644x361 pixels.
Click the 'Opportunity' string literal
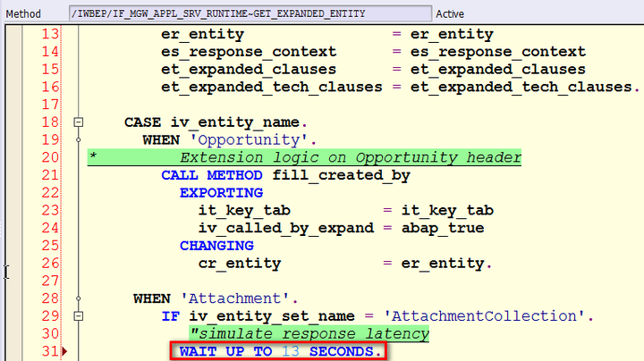tap(249, 140)
